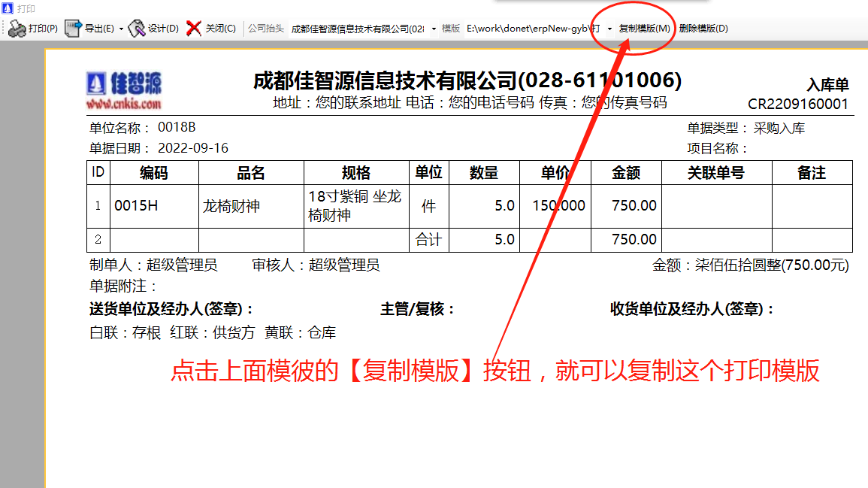Screen dimensions: 868x488
Task: Click the Export icon in the toolbar
Action: tap(73, 29)
